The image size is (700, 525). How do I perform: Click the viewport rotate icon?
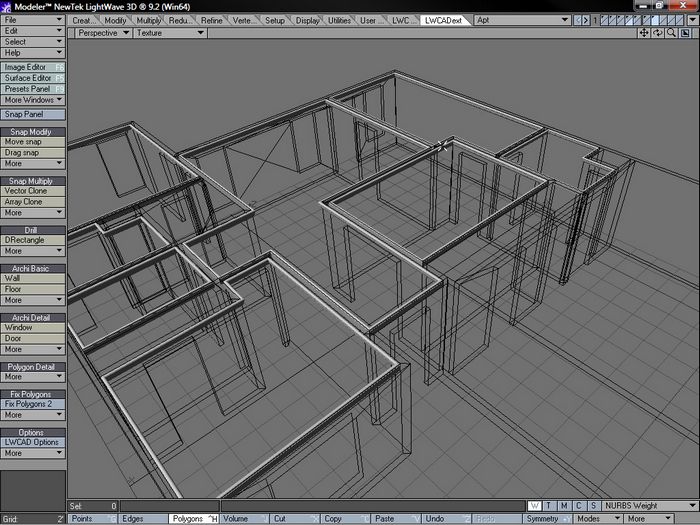pyautogui.click(x=658, y=33)
